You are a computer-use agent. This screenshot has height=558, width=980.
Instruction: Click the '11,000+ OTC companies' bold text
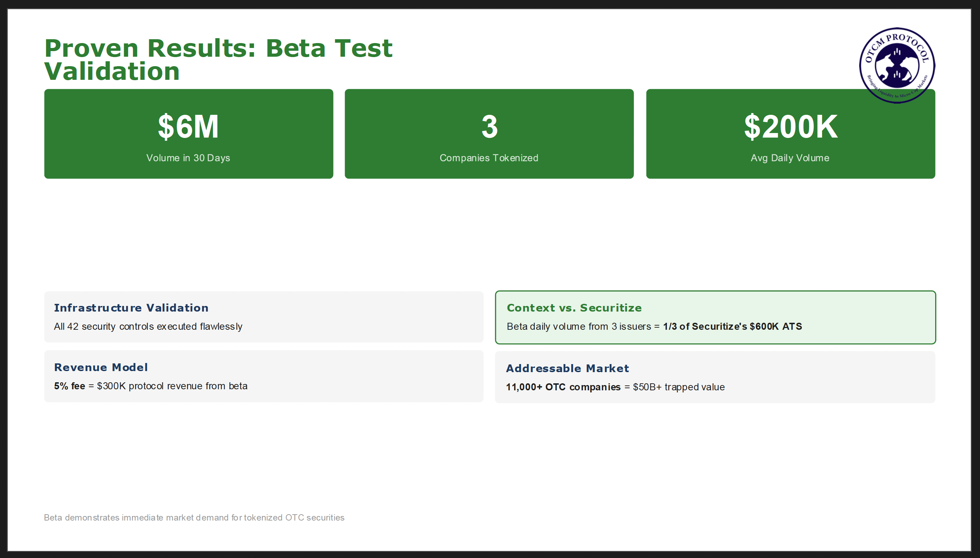(x=563, y=387)
